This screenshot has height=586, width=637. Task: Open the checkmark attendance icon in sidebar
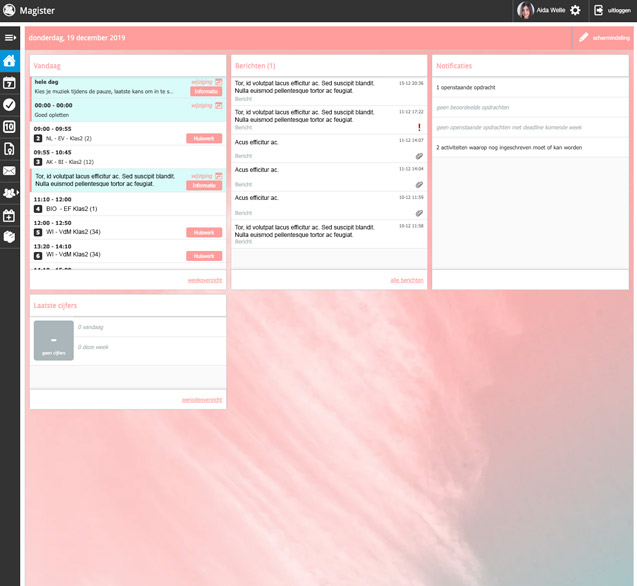[x=9, y=105]
